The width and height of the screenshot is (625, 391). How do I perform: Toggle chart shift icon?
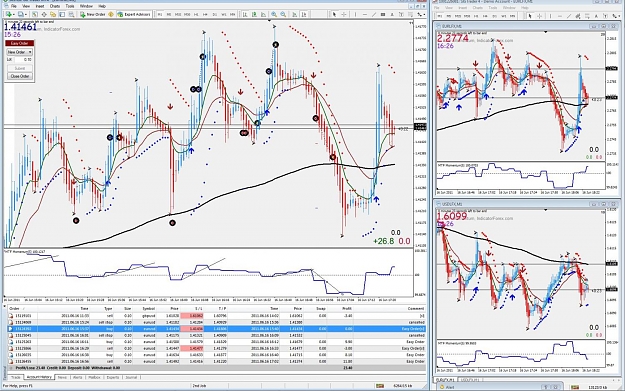304,14
